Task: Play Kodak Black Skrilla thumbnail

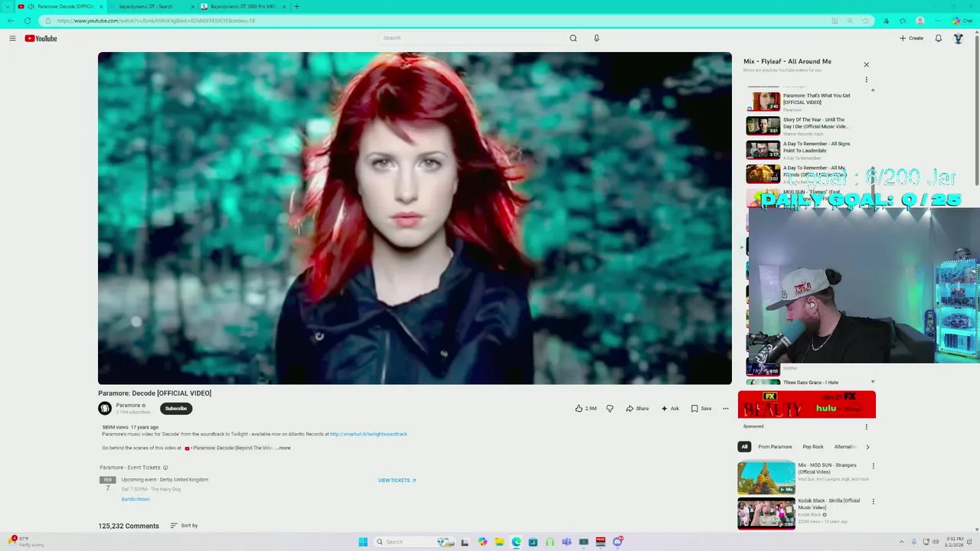Action: click(766, 514)
